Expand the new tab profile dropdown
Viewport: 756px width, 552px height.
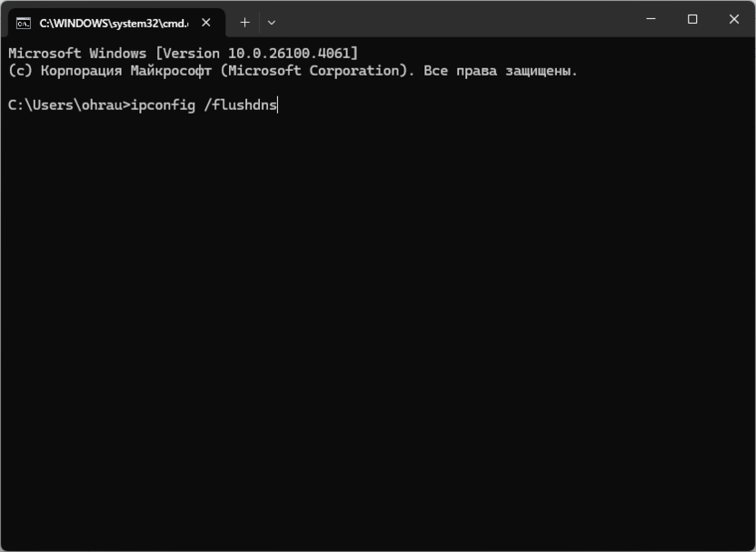click(x=271, y=22)
